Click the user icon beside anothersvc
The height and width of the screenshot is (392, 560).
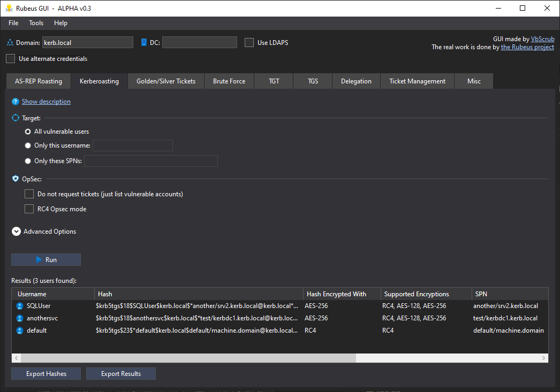click(x=20, y=318)
